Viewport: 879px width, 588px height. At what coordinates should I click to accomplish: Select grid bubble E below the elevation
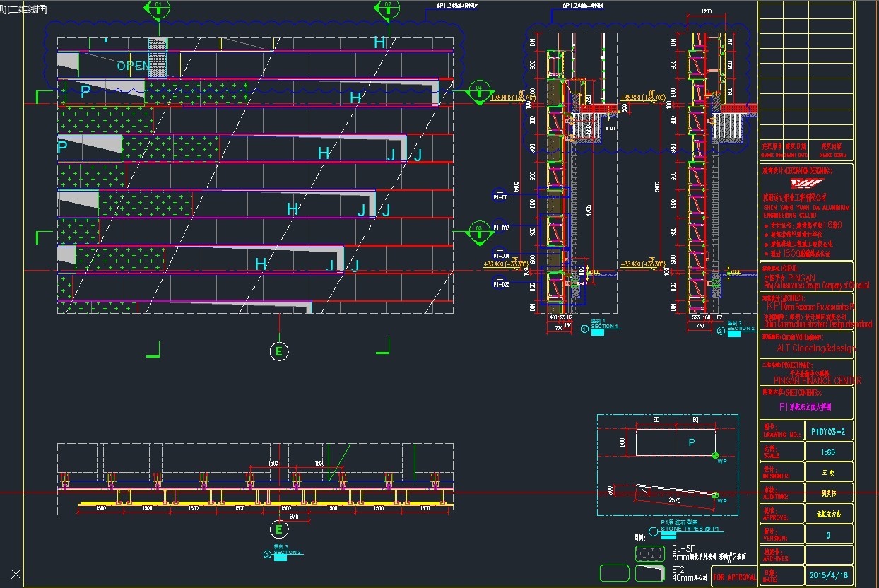click(x=280, y=351)
